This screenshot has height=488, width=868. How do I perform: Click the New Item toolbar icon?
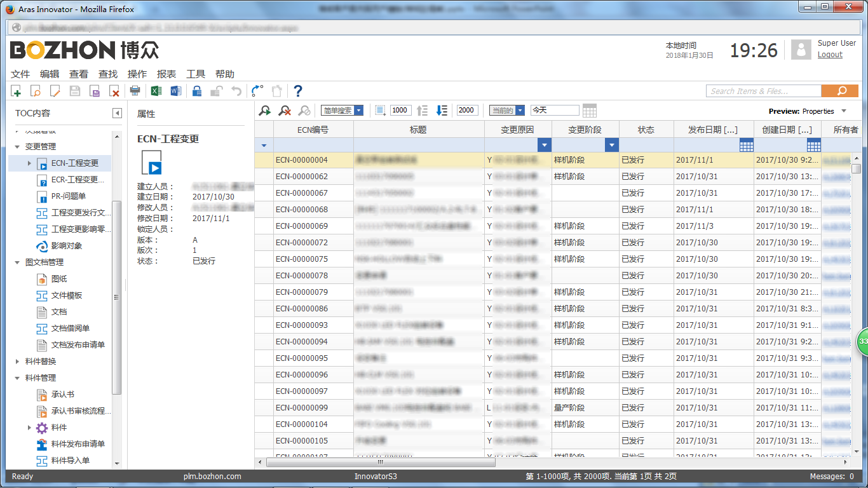(x=16, y=91)
